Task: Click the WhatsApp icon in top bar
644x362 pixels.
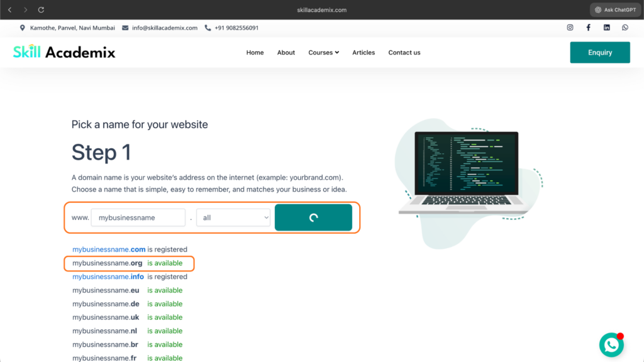Action: click(x=625, y=28)
